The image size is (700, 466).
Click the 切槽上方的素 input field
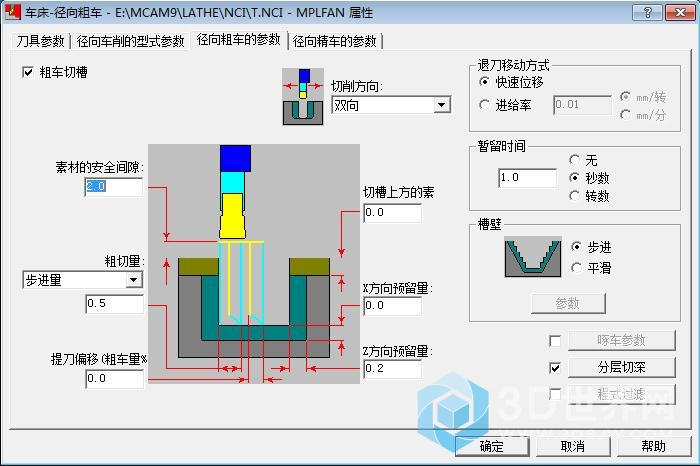coord(392,212)
